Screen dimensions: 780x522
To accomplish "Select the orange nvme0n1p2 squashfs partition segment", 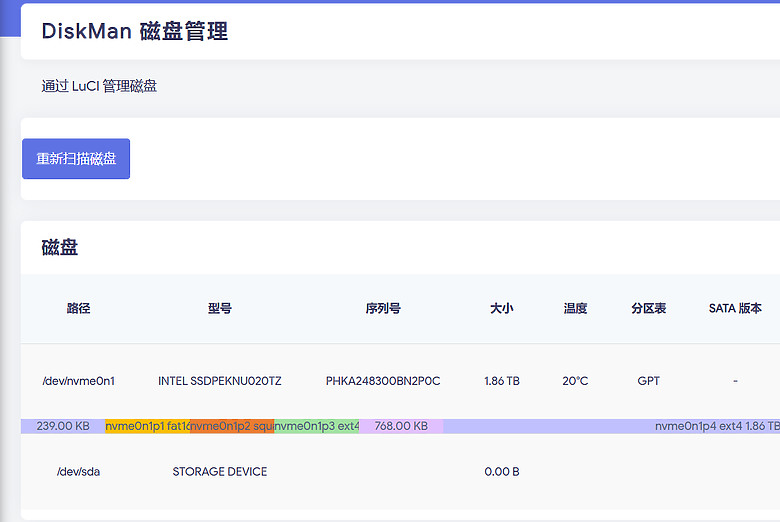I will pyautogui.click(x=231, y=426).
